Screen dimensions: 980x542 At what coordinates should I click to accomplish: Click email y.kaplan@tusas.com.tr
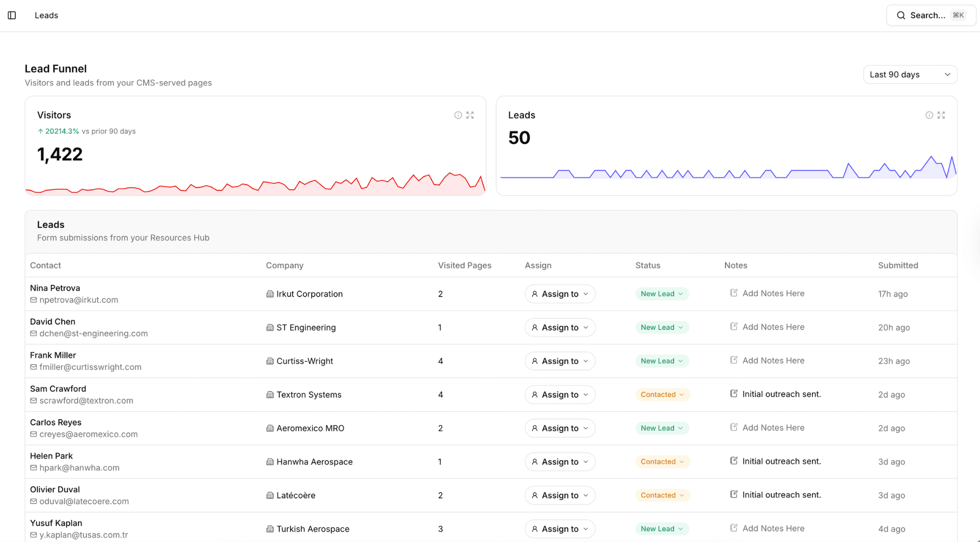84,535
